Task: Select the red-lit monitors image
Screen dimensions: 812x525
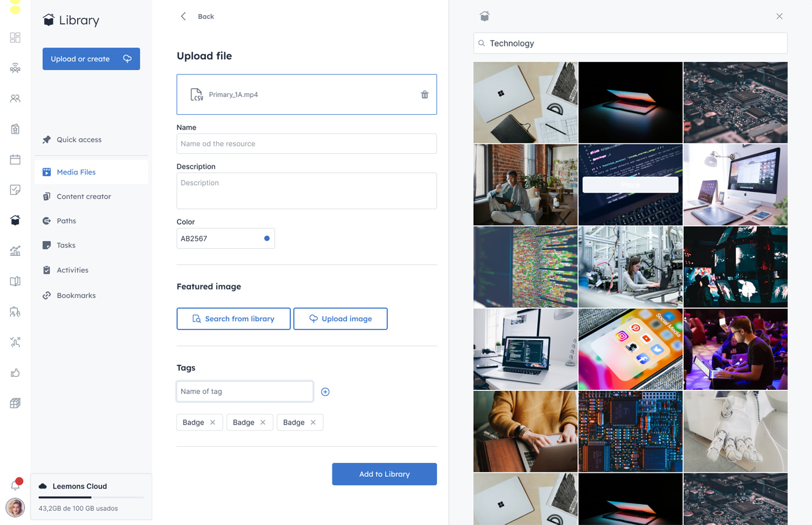Action: (x=735, y=267)
